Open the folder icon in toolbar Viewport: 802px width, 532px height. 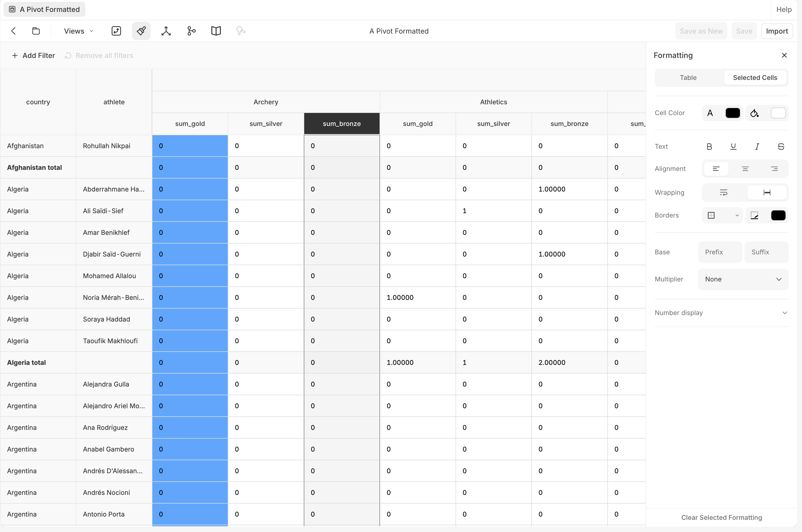[x=36, y=31]
